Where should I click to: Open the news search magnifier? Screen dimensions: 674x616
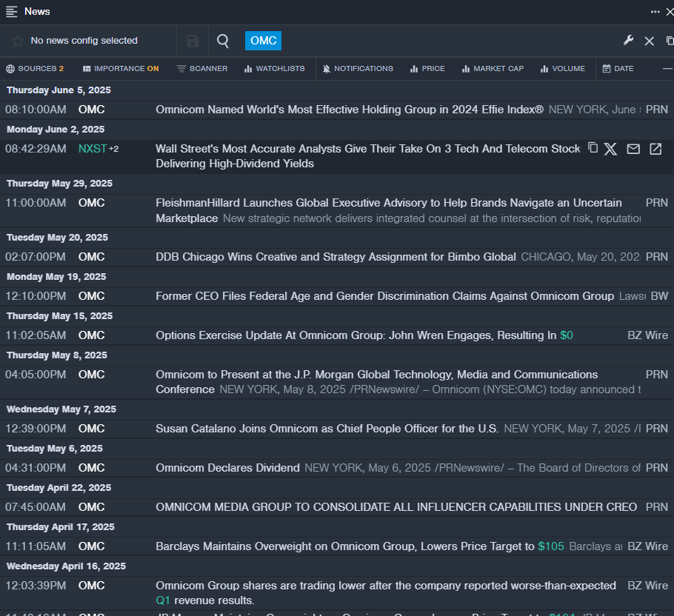click(x=223, y=41)
